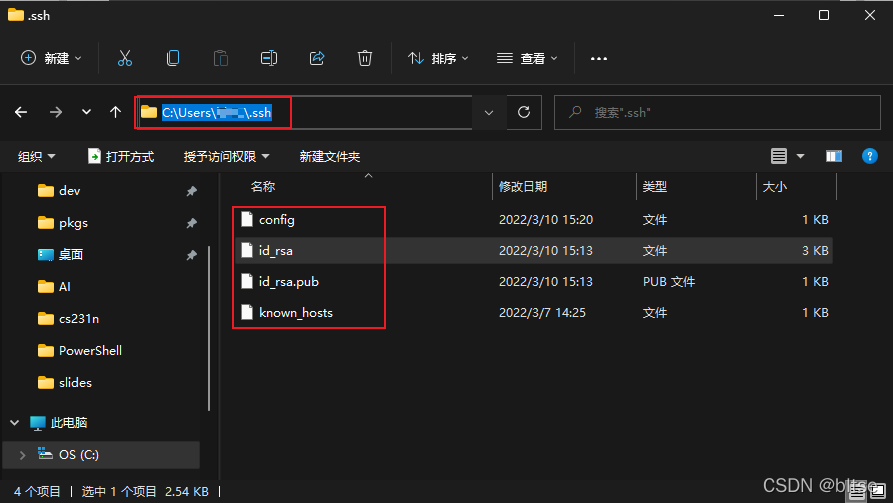Select OS (C:) drive in sidebar

pos(79,455)
